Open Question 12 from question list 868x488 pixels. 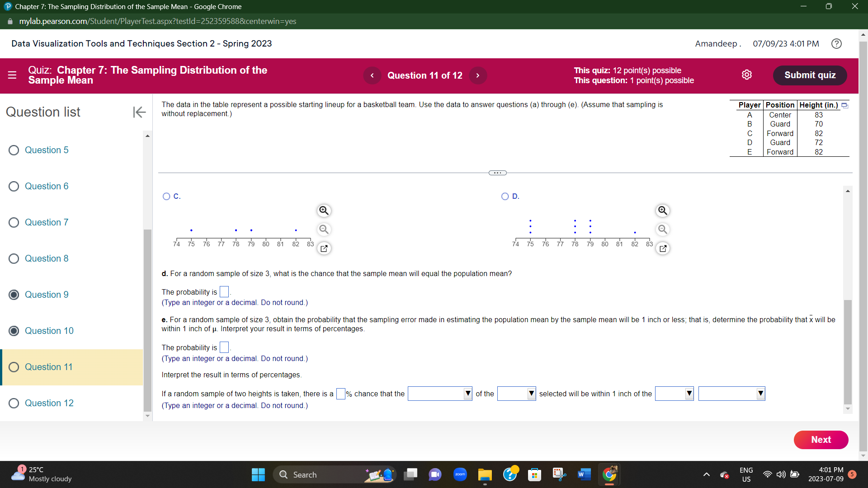tap(49, 403)
